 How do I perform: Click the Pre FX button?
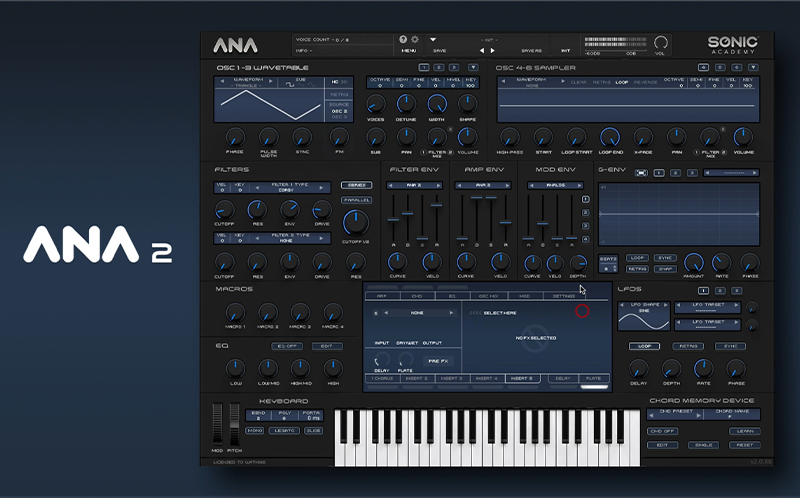438,361
